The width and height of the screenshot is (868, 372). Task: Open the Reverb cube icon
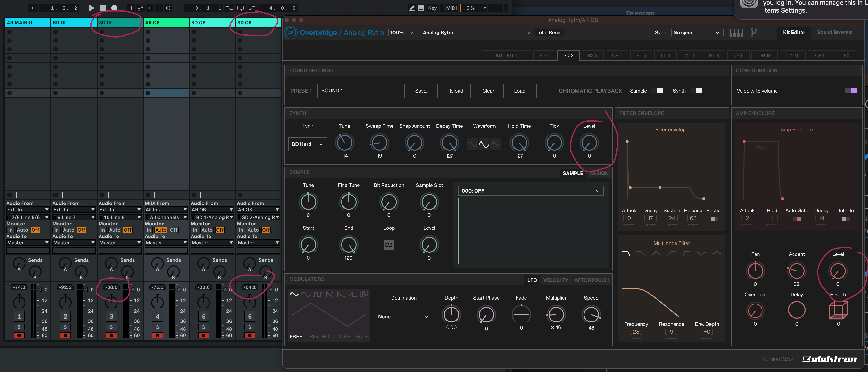[838, 310]
